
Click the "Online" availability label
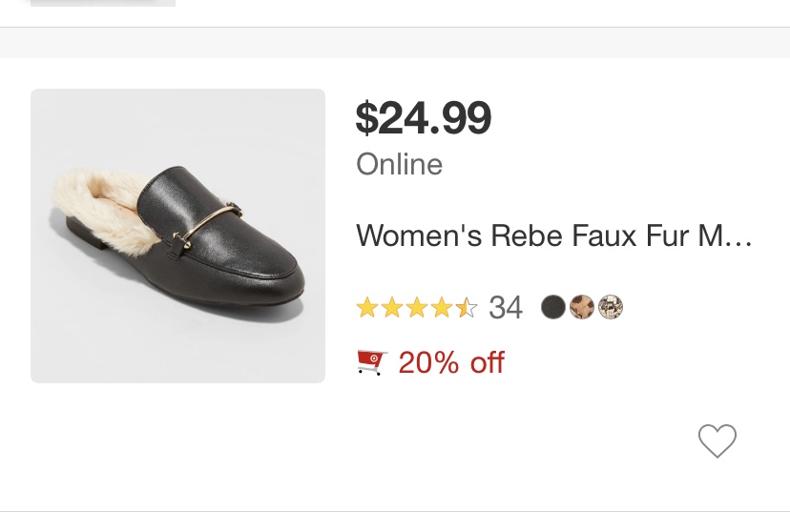399,164
